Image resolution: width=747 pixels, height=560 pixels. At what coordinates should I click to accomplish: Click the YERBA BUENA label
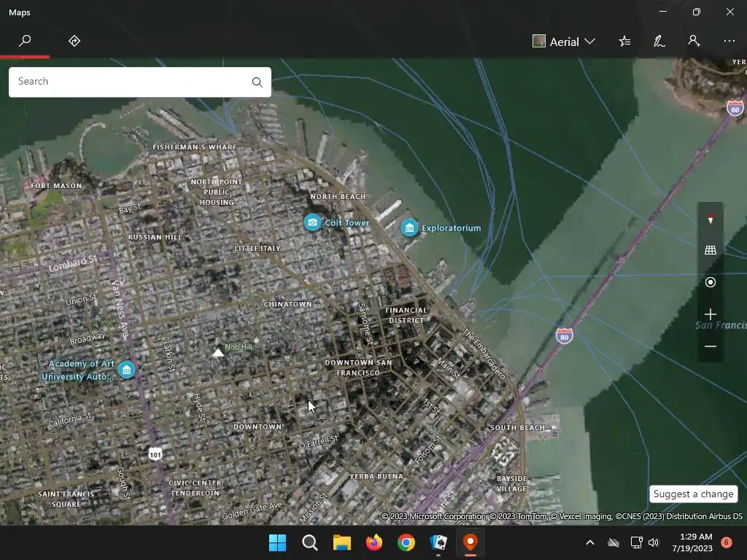(376, 476)
